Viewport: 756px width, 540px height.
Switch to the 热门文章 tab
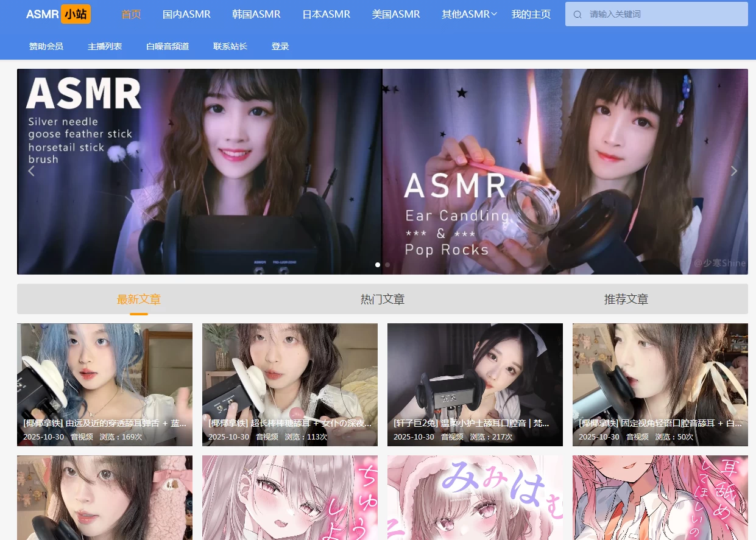click(382, 299)
